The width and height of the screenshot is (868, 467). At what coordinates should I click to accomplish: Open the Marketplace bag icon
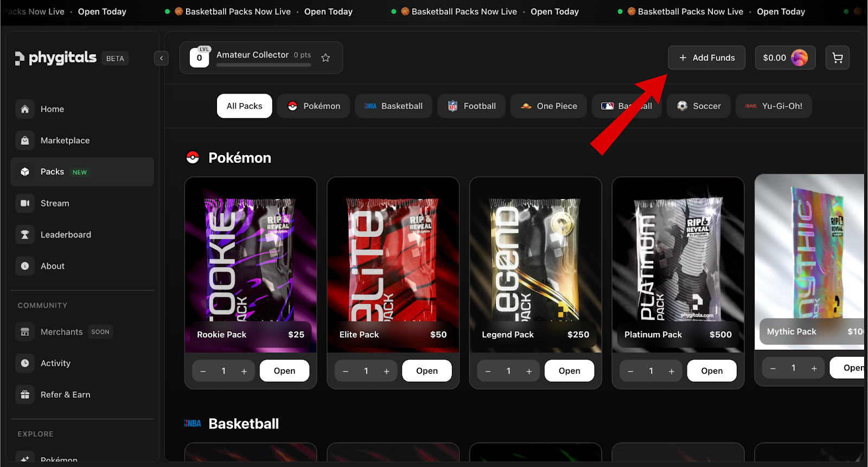pos(25,140)
